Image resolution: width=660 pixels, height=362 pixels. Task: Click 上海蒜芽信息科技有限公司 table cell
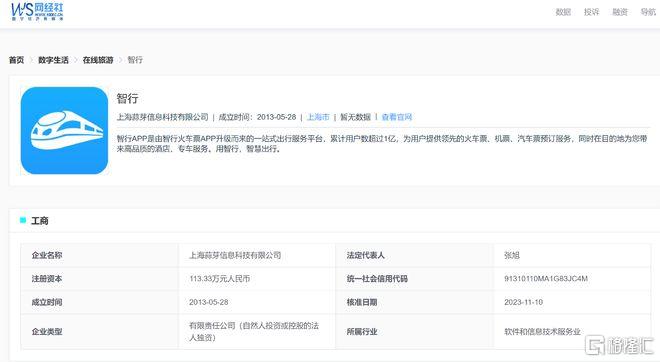click(x=235, y=255)
